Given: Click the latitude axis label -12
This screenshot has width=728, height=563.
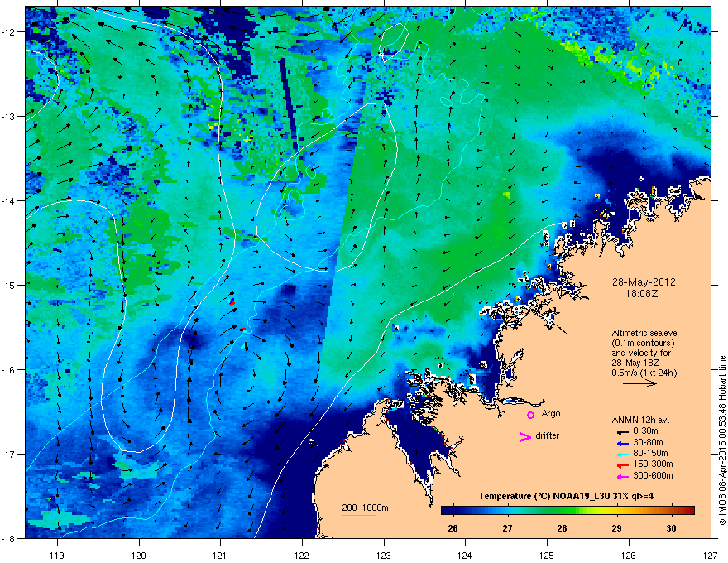Looking at the screenshot, I should pos(9,32).
